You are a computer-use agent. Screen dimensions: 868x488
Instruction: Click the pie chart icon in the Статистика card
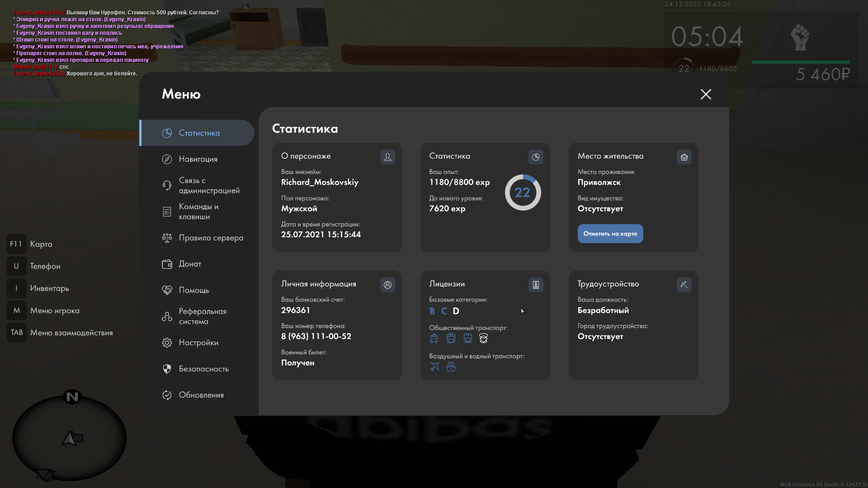coord(536,157)
